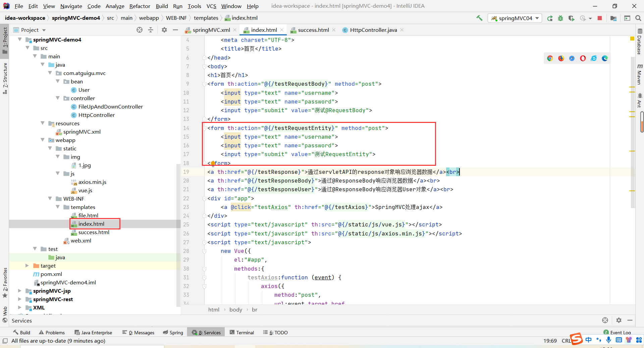Open the Problems tool window

(52, 332)
